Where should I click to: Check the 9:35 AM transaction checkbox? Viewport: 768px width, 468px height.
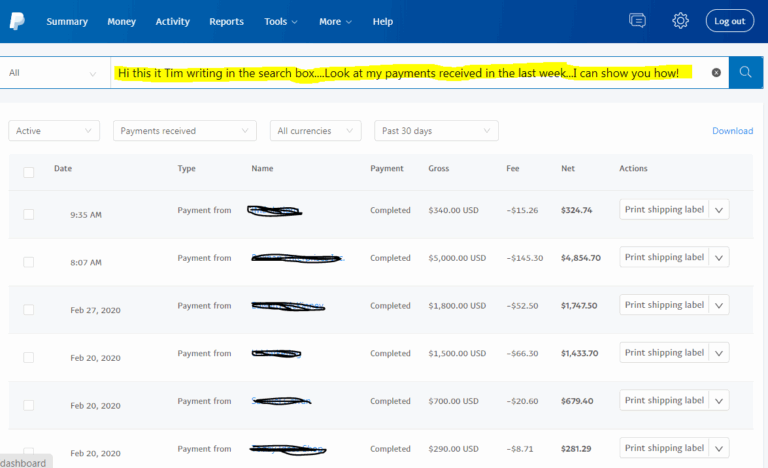coord(28,214)
